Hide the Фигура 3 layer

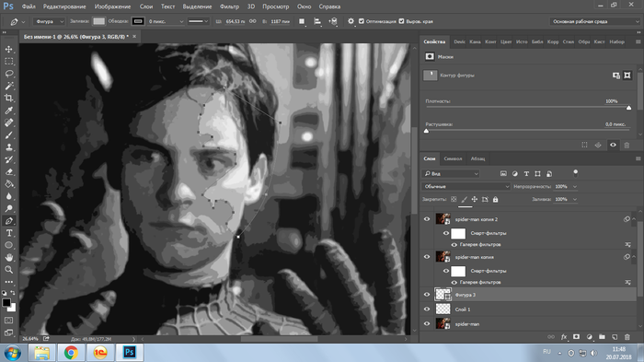(x=427, y=295)
